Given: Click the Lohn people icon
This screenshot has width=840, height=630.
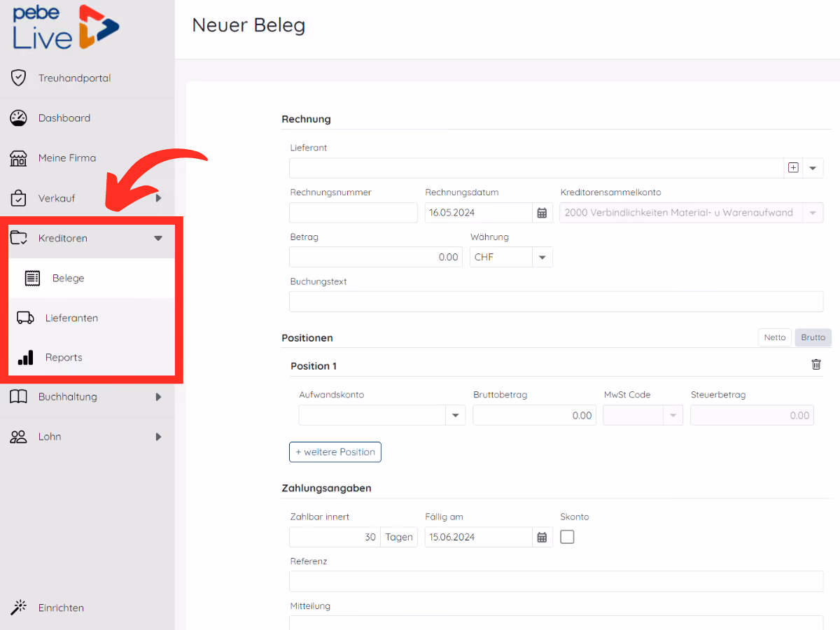Looking at the screenshot, I should (x=18, y=436).
